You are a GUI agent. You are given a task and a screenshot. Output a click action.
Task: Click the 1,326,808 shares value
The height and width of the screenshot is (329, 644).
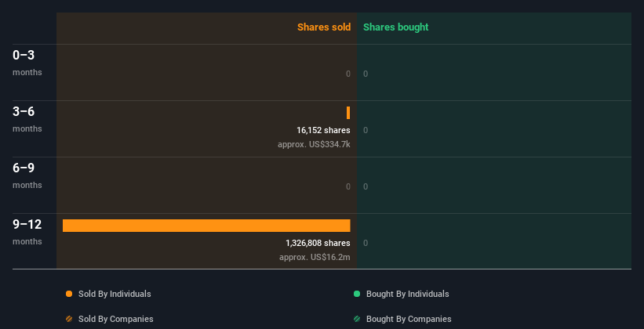click(318, 243)
